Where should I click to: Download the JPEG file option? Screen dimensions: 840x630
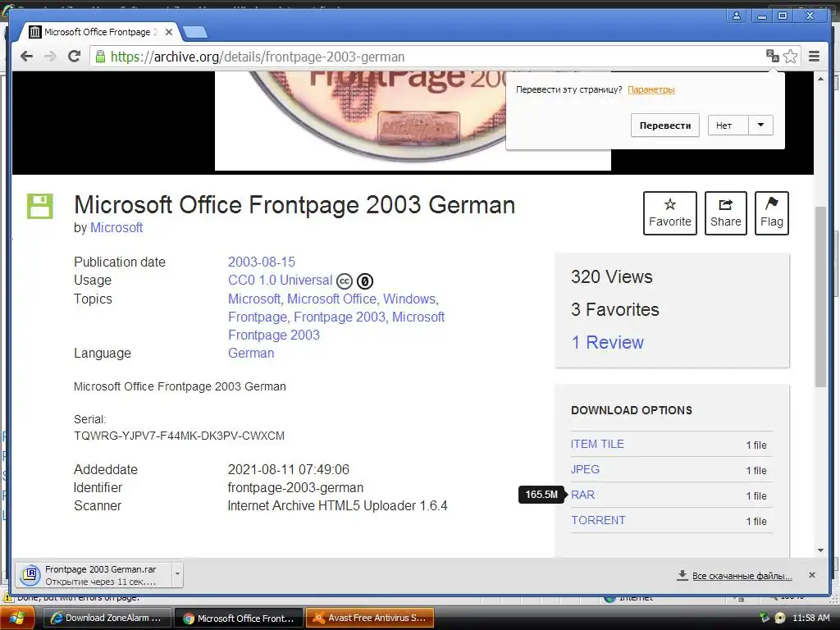585,469
